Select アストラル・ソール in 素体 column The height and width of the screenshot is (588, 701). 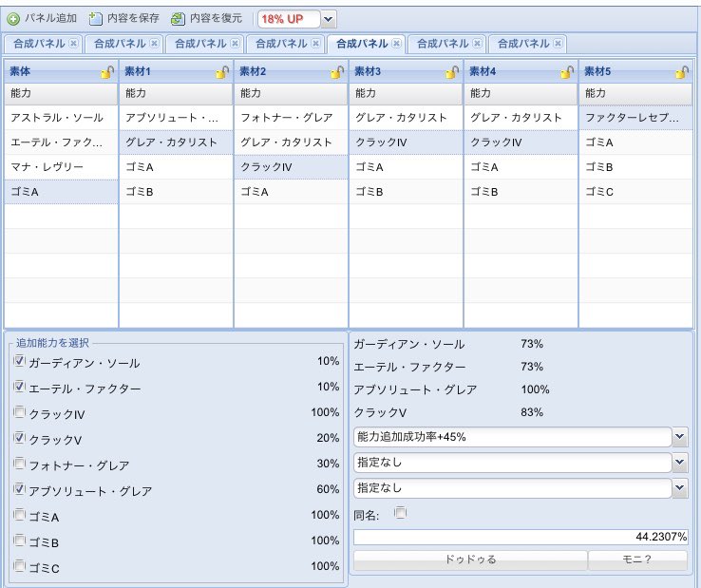[x=61, y=118]
